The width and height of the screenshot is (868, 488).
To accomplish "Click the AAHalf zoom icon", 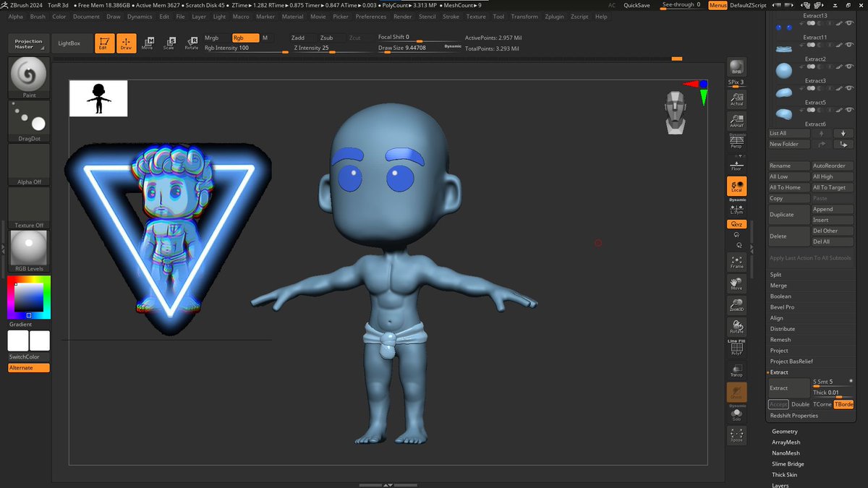I will click(736, 121).
